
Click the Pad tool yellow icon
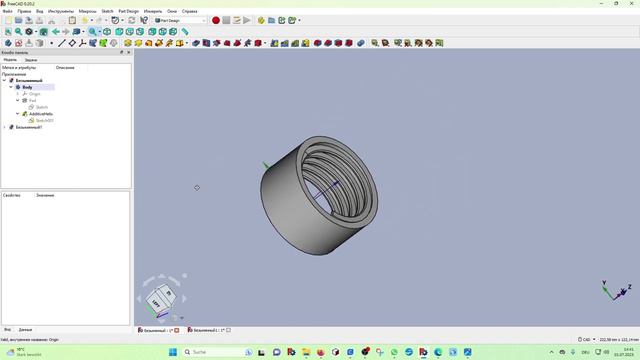point(128,43)
